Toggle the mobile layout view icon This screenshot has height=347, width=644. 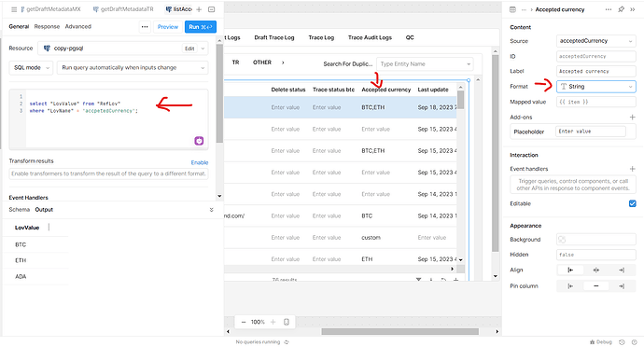click(x=287, y=322)
